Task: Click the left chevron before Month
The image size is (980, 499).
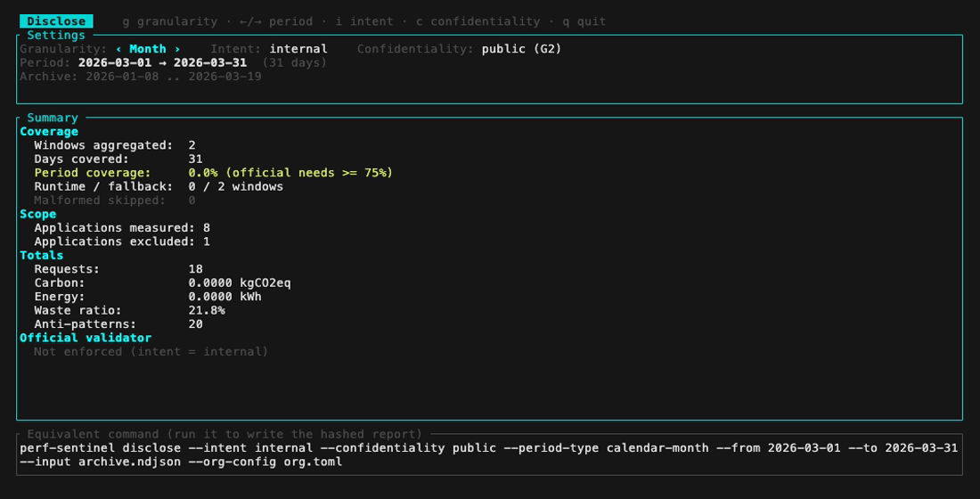Action: [x=118, y=49]
